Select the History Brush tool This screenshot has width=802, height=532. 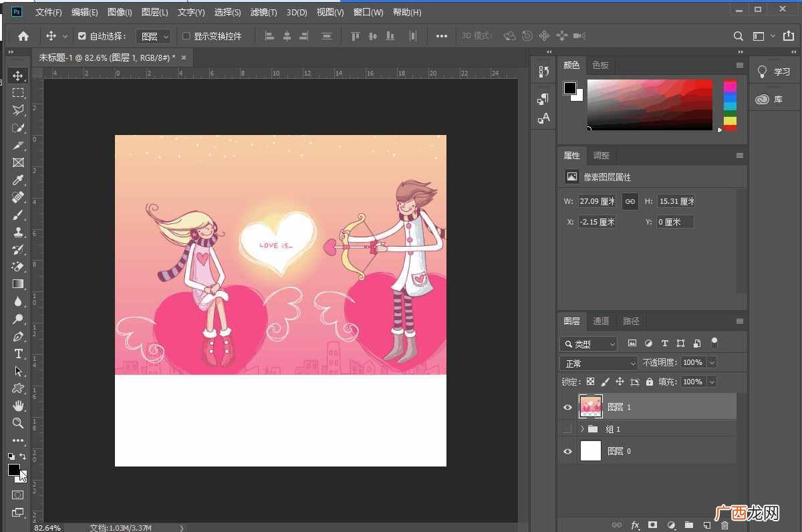tap(18, 249)
